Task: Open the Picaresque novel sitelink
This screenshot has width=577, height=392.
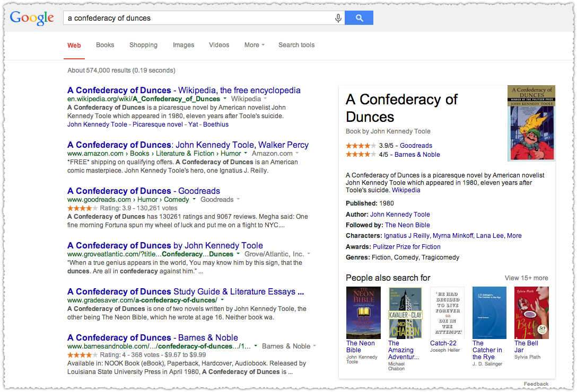Action: click(158, 124)
